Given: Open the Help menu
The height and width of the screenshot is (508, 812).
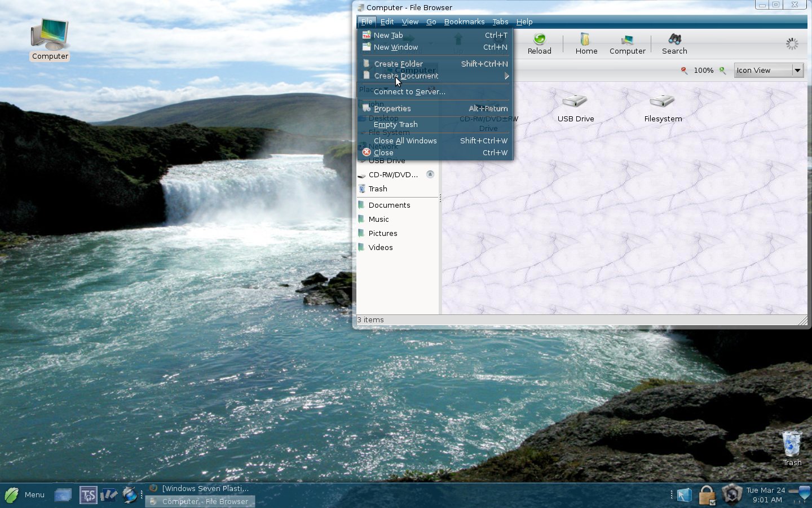Looking at the screenshot, I should tap(524, 21).
